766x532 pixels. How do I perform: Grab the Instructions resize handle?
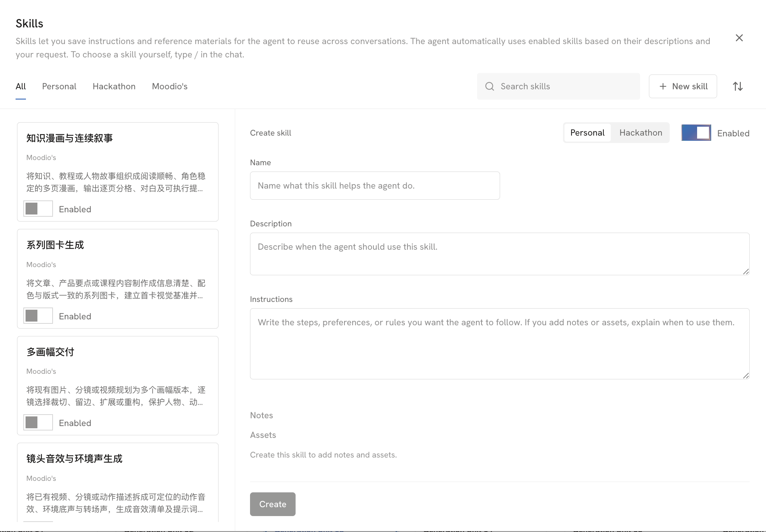point(746,376)
